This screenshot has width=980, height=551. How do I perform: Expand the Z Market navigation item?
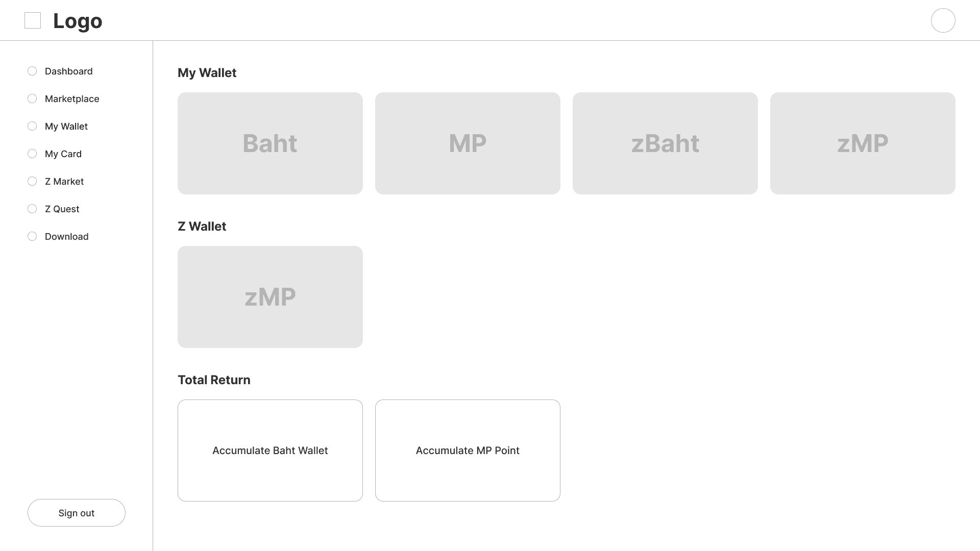click(64, 181)
